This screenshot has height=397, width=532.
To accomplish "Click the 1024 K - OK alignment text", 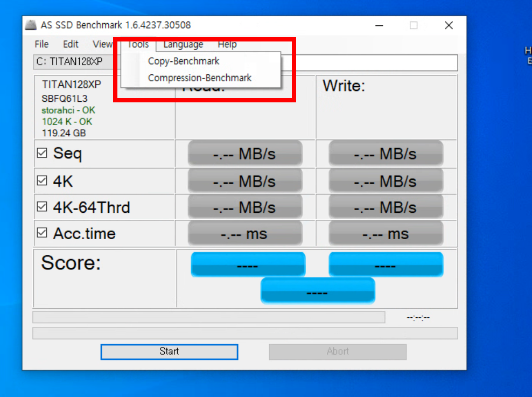I will coord(67,122).
